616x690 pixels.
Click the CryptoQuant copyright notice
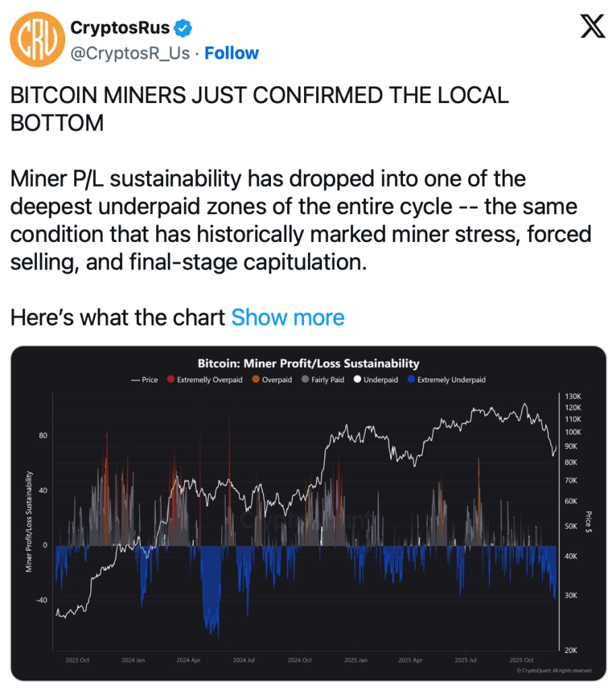click(x=554, y=670)
